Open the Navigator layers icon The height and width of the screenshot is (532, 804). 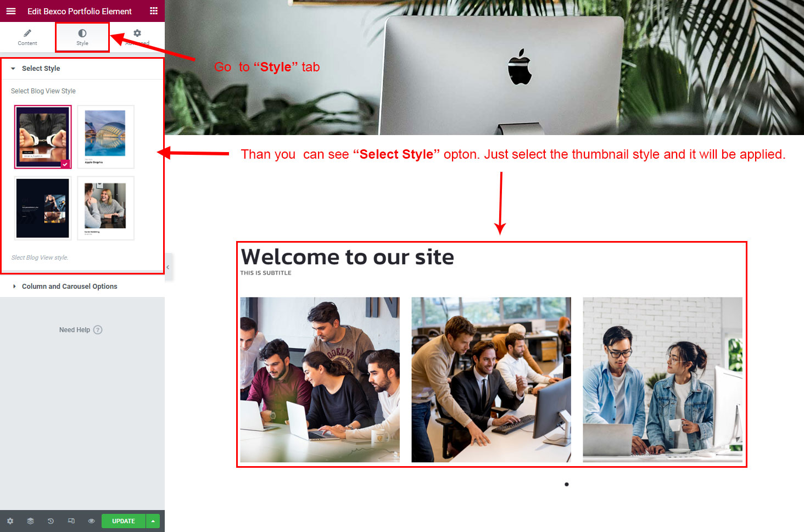coord(30,521)
